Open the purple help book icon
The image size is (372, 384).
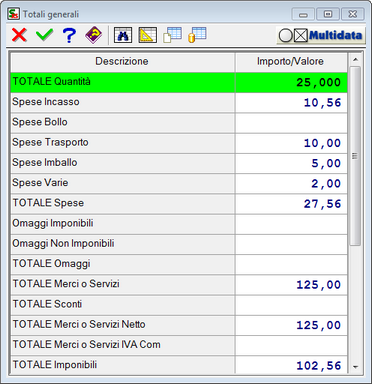click(x=94, y=35)
